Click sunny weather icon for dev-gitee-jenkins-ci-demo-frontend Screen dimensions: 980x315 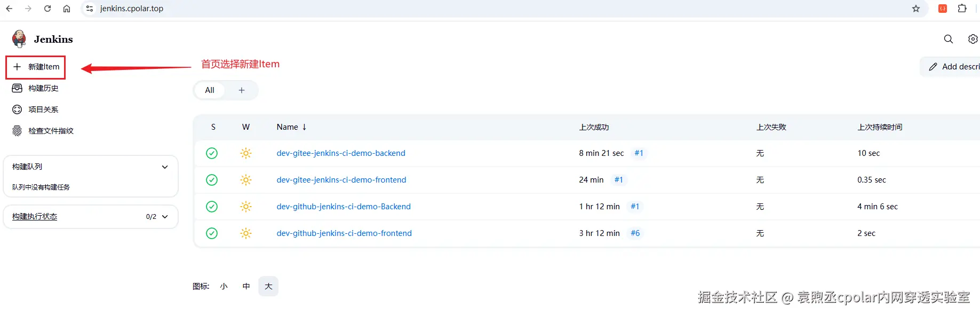point(246,180)
